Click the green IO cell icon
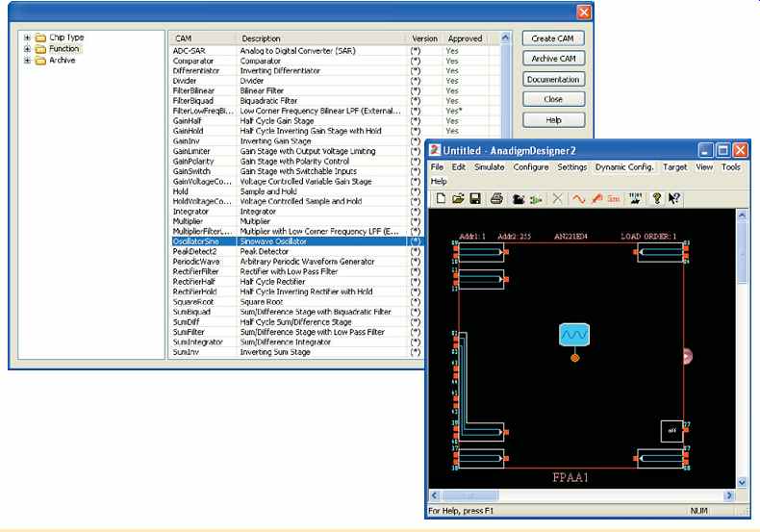Image resolution: width=760 pixels, height=532 pixels. [x=536, y=199]
